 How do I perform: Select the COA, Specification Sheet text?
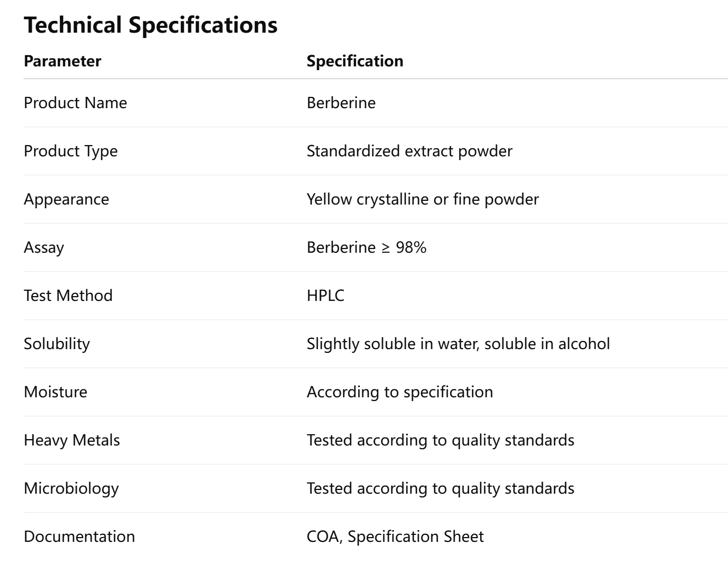395,537
